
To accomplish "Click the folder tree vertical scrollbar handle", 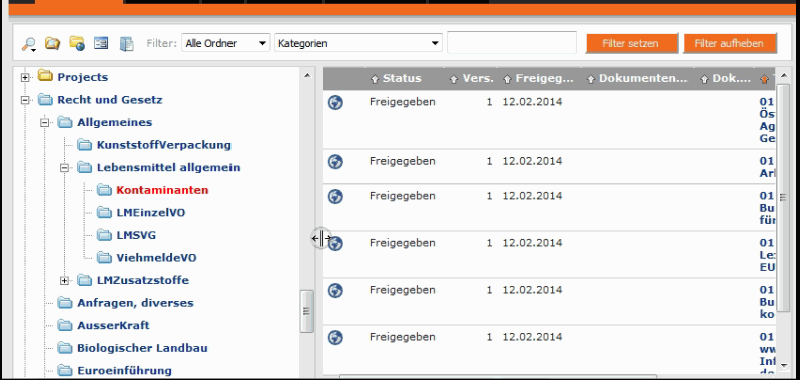I will [x=306, y=311].
